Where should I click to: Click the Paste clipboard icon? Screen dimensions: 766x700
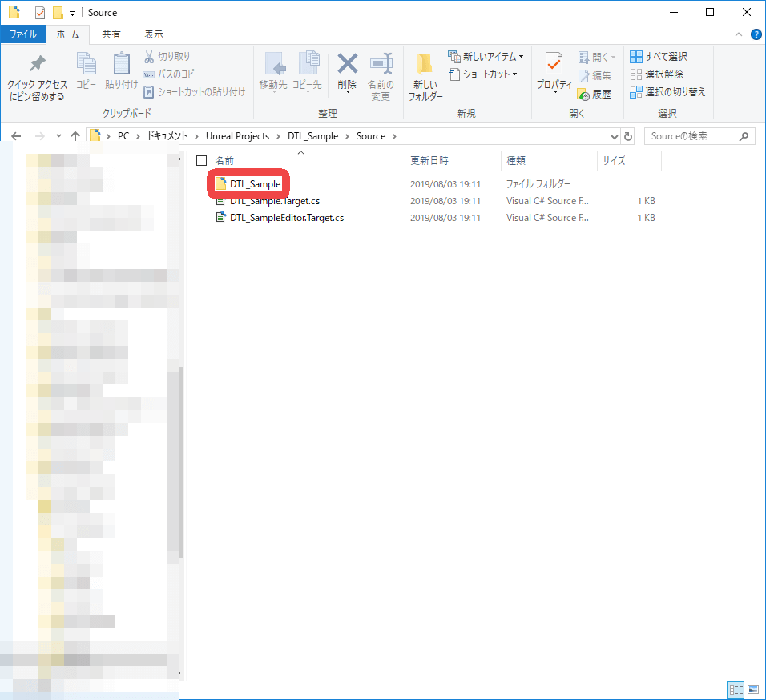click(x=121, y=65)
